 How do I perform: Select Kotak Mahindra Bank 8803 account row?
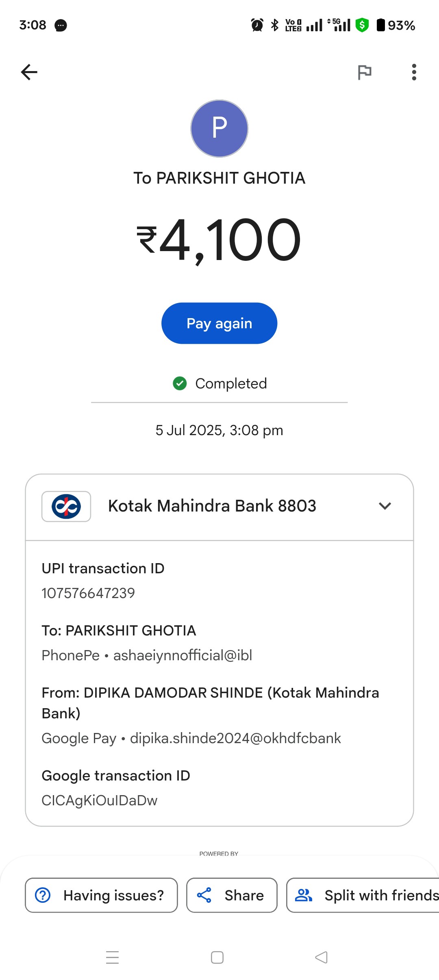(219, 507)
